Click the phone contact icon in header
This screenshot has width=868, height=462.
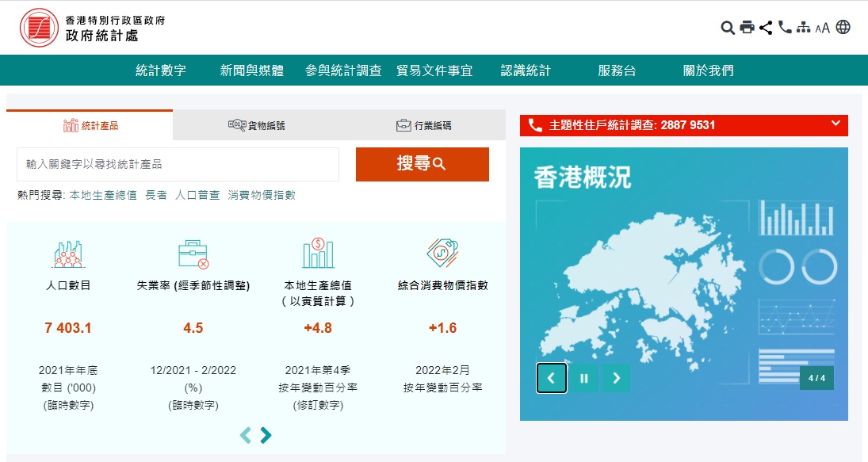(785, 27)
